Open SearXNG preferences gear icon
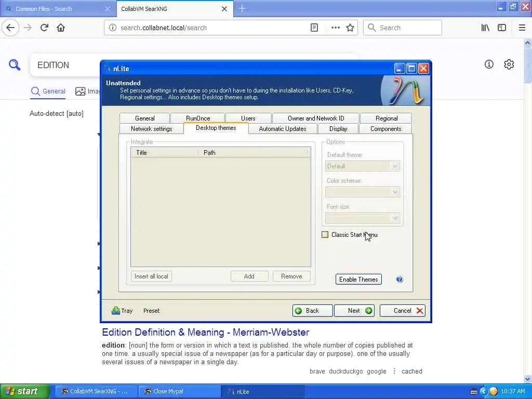The image size is (532, 399). pyautogui.click(x=509, y=64)
